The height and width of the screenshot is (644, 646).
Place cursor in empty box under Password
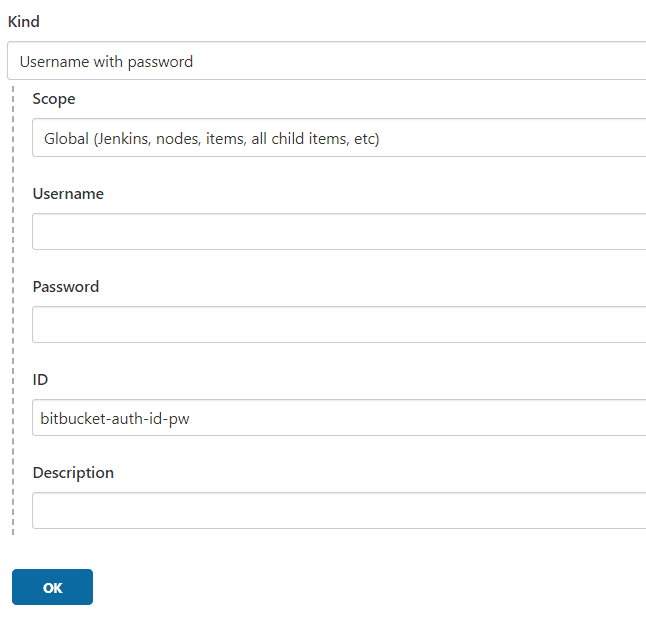point(338,324)
